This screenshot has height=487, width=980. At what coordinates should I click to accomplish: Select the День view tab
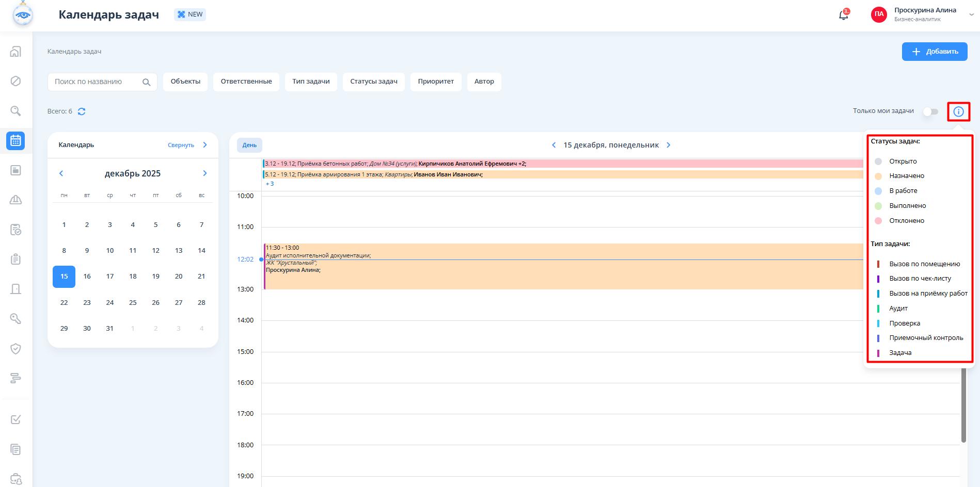249,145
